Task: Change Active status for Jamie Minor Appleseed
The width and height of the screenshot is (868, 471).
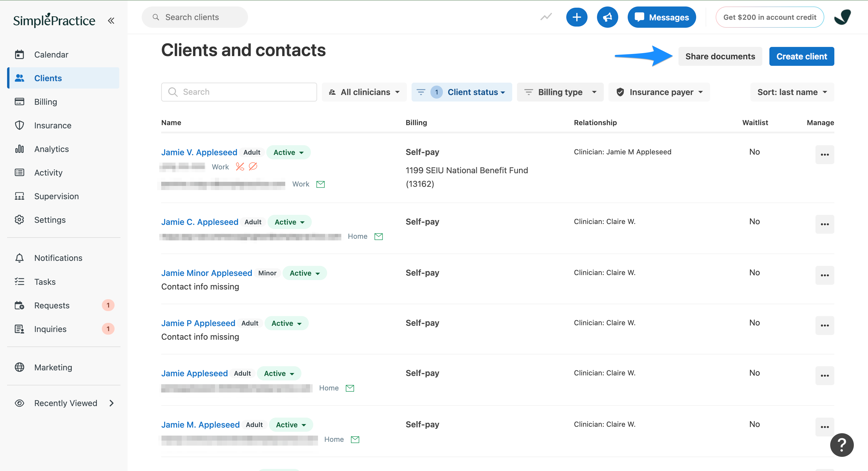Action: point(305,273)
